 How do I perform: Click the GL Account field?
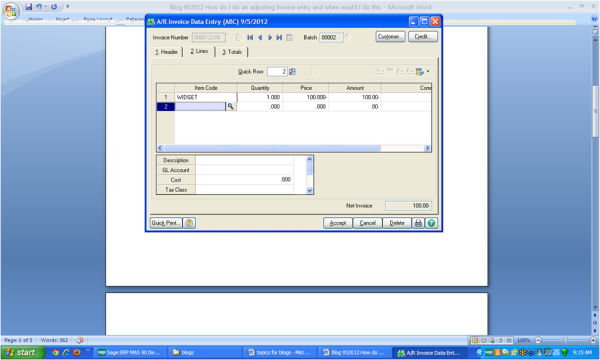click(x=244, y=170)
